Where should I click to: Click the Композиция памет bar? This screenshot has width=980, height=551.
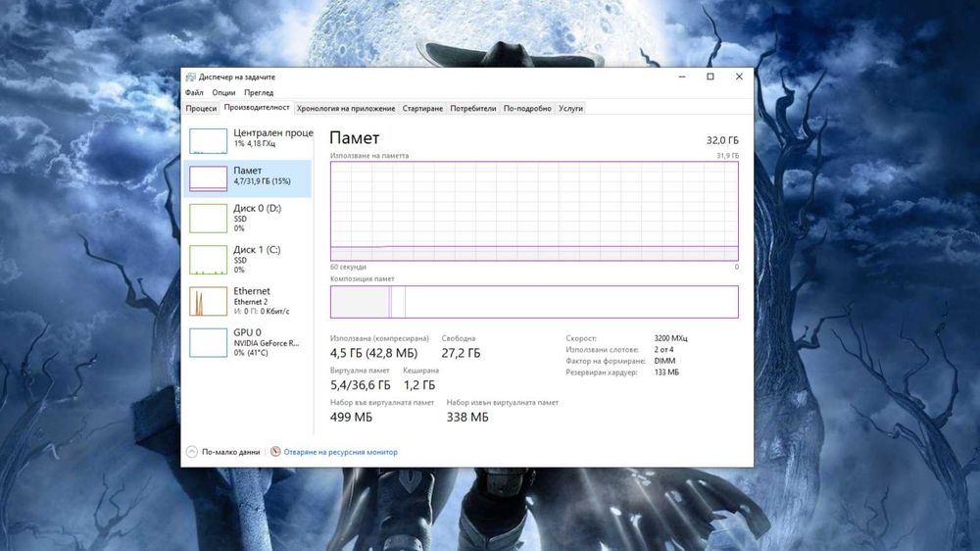click(x=534, y=302)
